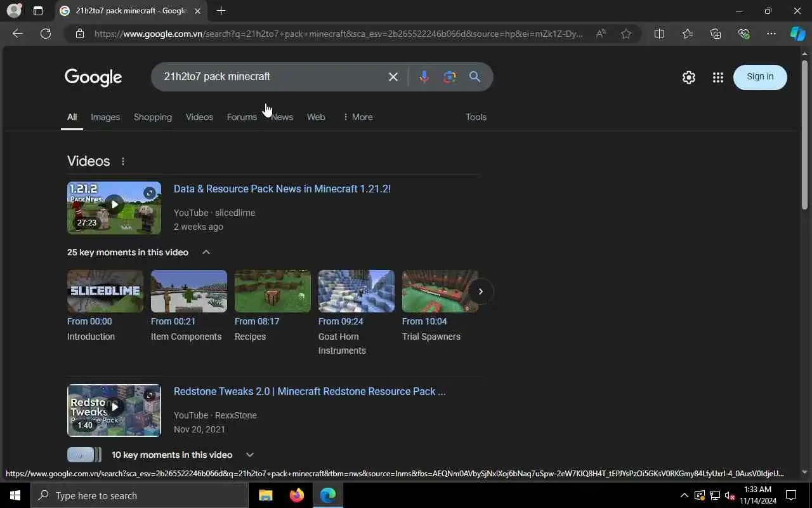Open the Windows Start menu
The height and width of the screenshot is (508, 812).
point(15,495)
